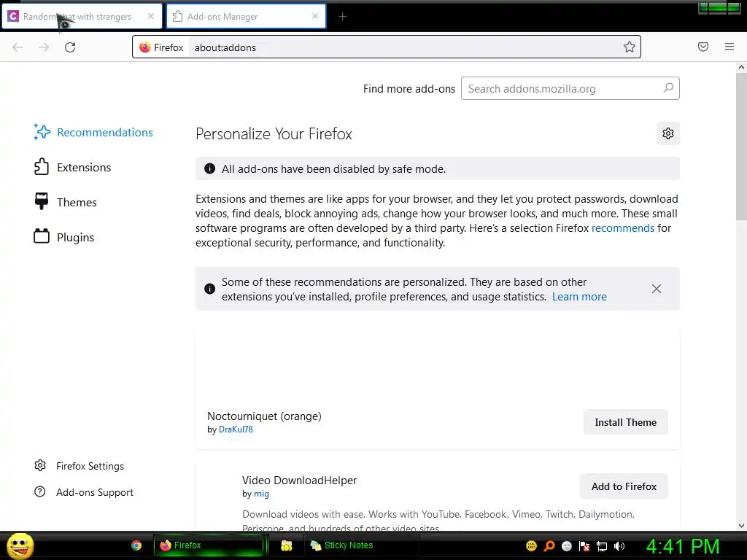
Task: Close the Random chat with strangers tab
Action: point(151,16)
